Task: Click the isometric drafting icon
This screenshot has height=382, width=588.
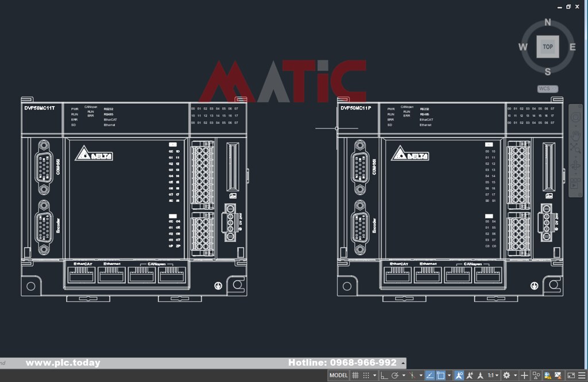Action: pyautogui.click(x=412, y=375)
